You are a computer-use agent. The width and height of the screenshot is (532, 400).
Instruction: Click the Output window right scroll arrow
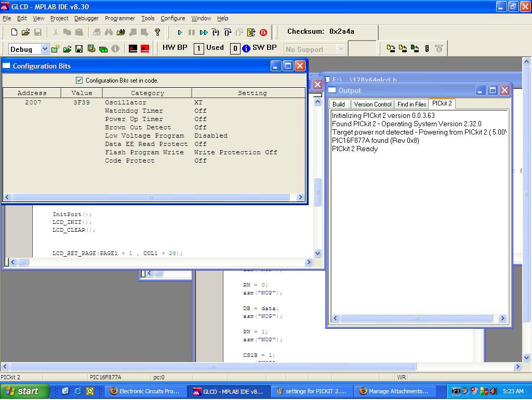pos(503,318)
